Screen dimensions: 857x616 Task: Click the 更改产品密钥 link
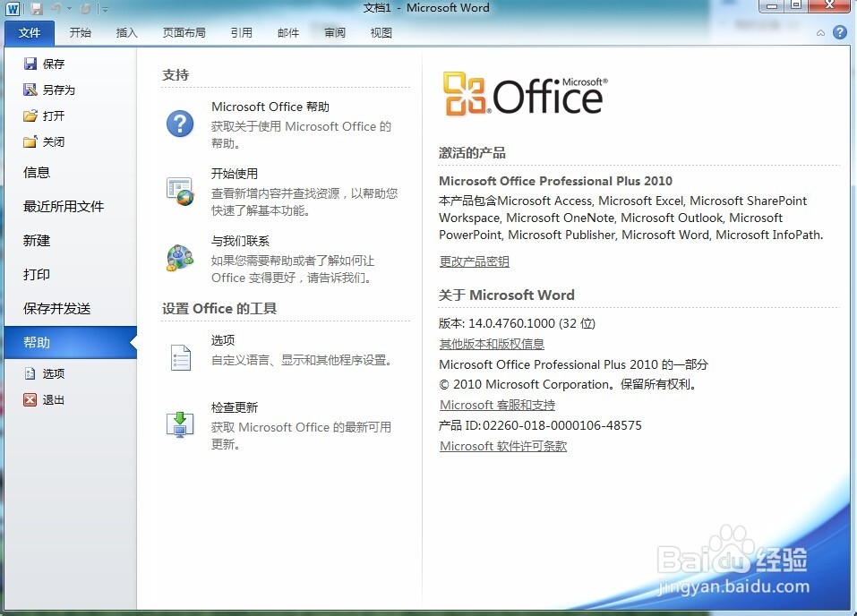(475, 261)
